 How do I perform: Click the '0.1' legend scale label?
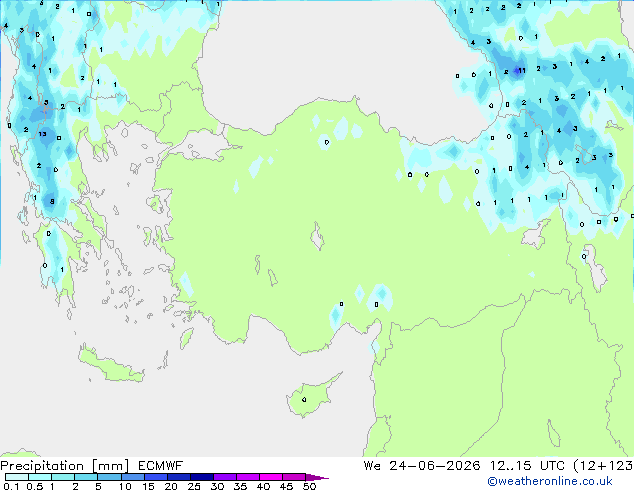11,486
